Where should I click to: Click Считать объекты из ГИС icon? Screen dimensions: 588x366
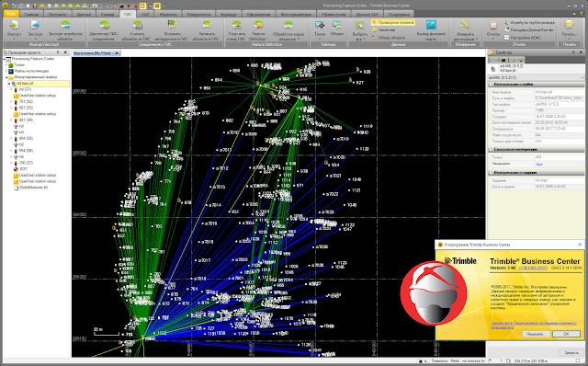click(x=137, y=26)
